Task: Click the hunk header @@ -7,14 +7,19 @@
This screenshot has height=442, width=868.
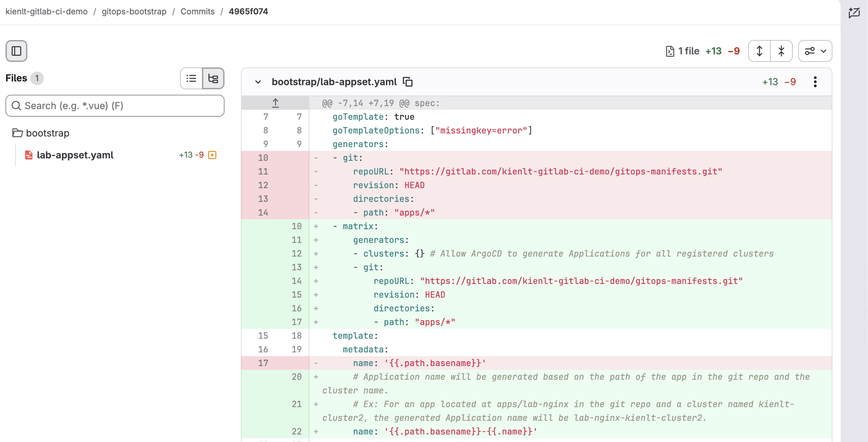Action: (381, 103)
